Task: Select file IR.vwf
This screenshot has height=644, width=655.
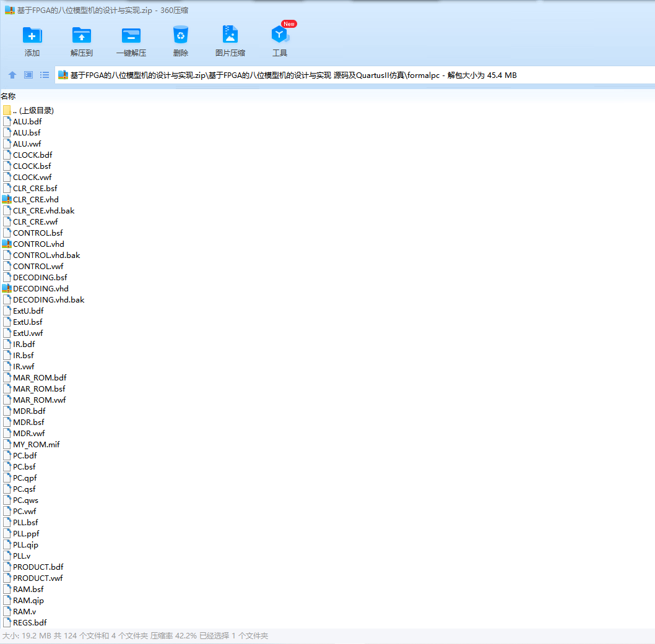Action: (19, 366)
